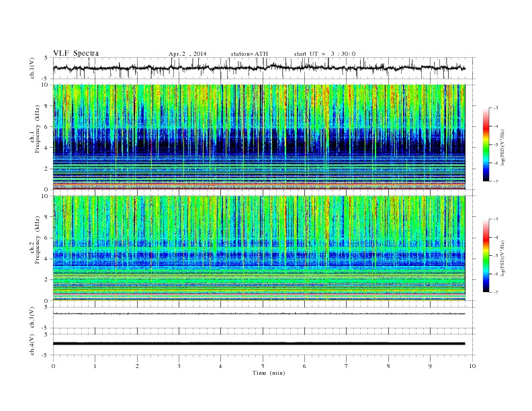Click the time axis tick label "3"
Viewport: 532px width, 411px height.
coord(179,366)
